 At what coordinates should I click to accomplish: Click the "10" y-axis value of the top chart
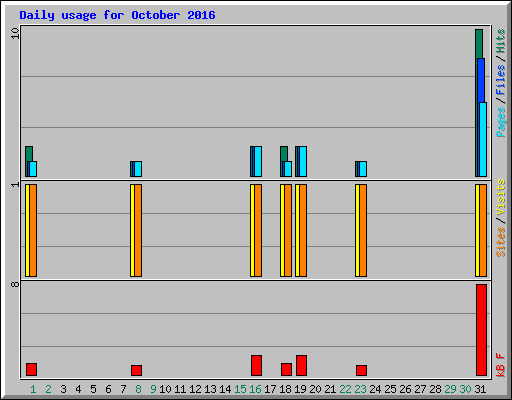[15, 33]
